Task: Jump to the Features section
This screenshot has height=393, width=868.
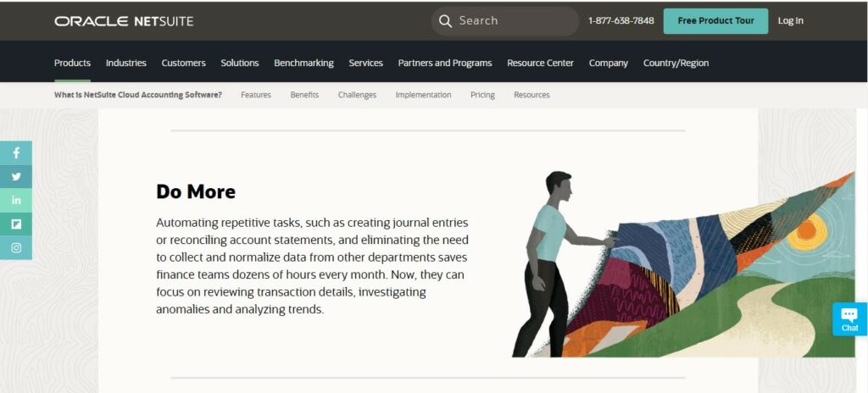Action: click(x=256, y=95)
